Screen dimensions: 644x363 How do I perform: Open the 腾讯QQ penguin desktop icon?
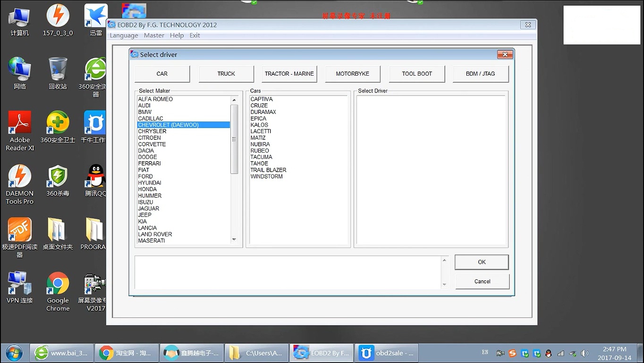click(95, 181)
